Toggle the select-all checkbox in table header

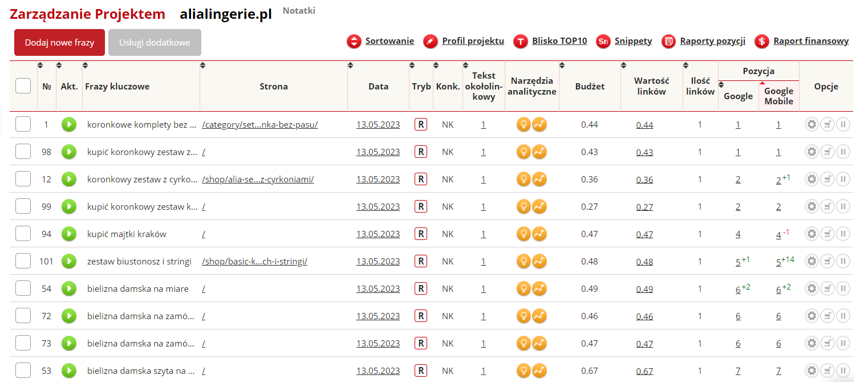coord(23,86)
